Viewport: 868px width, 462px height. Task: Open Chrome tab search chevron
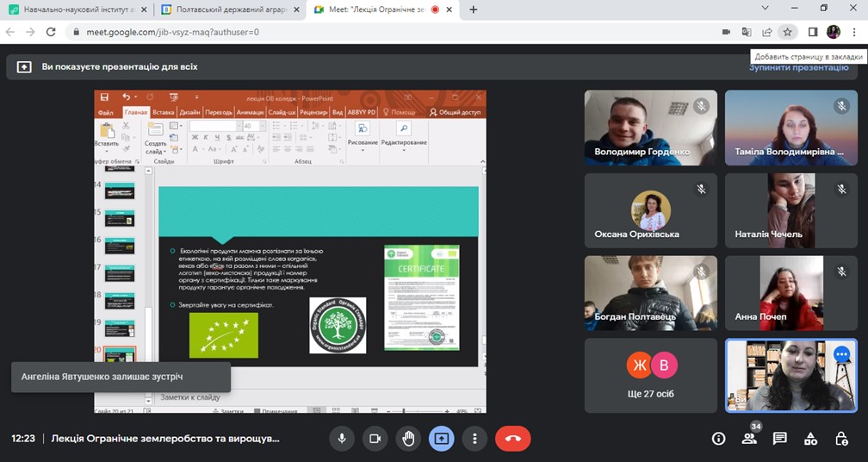coord(766,9)
